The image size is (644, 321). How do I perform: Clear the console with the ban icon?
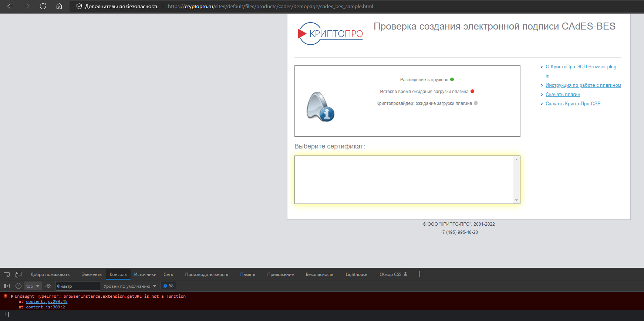(18, 286)
